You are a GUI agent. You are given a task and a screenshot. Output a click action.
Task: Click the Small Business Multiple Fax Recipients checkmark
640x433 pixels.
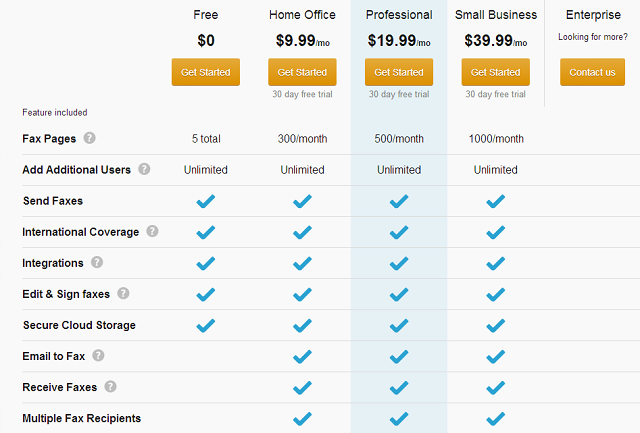[496, 419]
